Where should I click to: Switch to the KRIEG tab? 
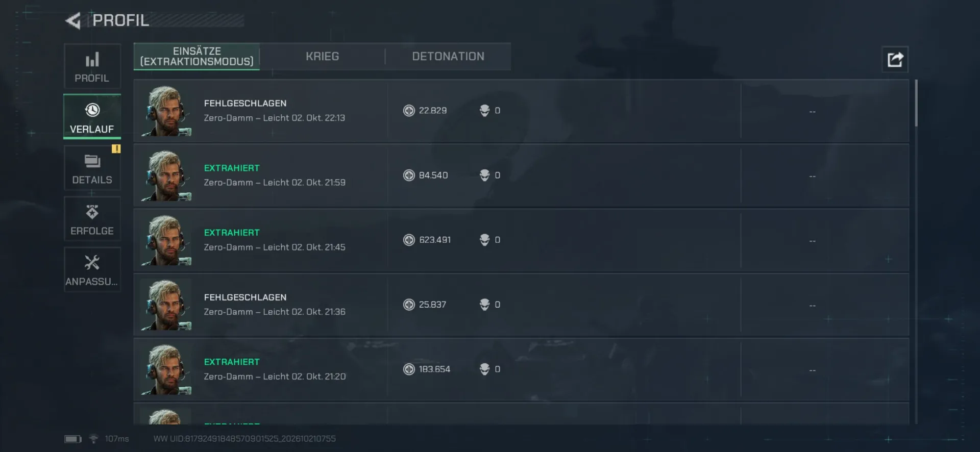point(322,56)
